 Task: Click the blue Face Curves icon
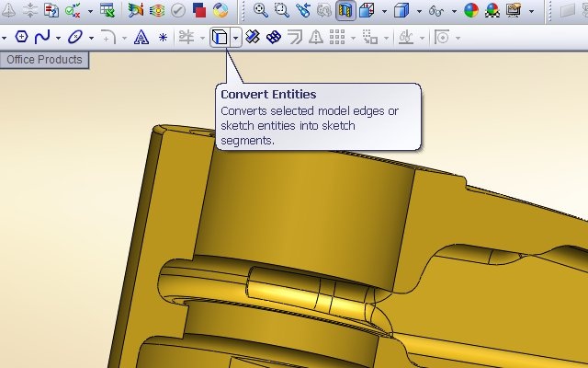274,37
